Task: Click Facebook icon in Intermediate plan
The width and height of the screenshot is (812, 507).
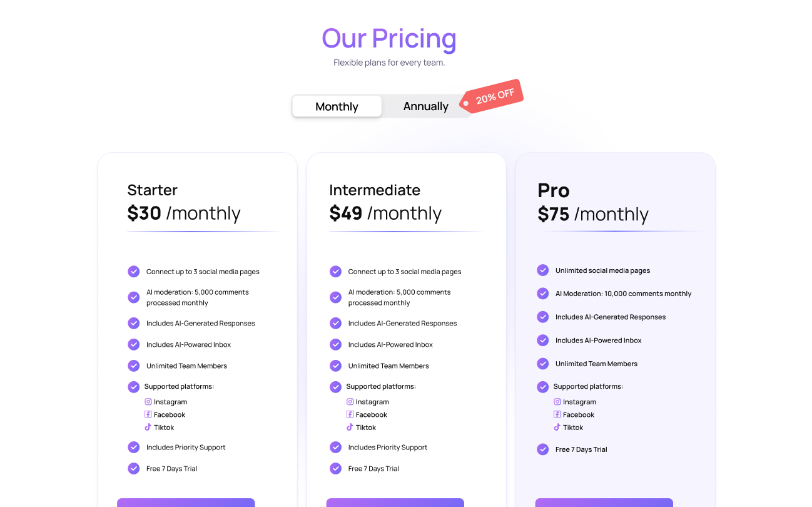Action: point(350,414)
